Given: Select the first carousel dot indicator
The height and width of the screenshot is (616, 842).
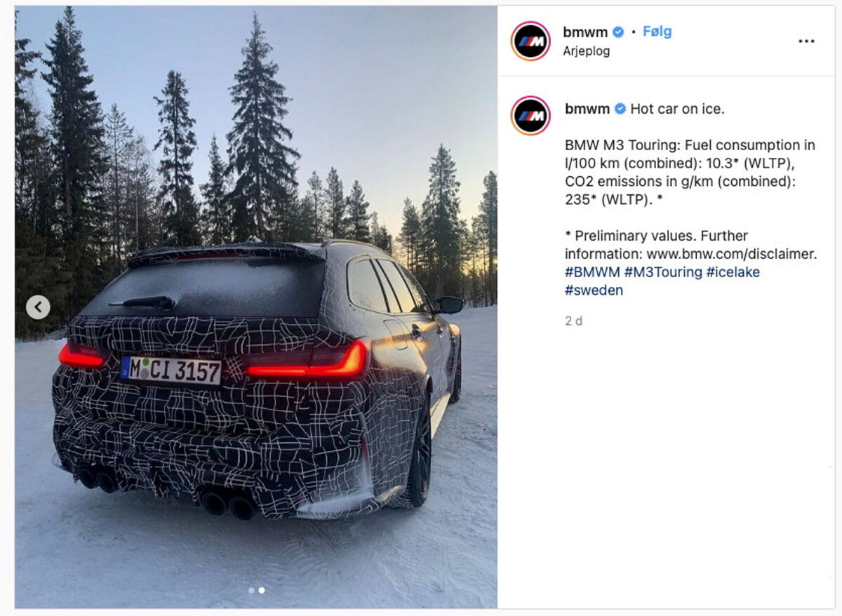Looking at the screenshot, I should [251, 591].
